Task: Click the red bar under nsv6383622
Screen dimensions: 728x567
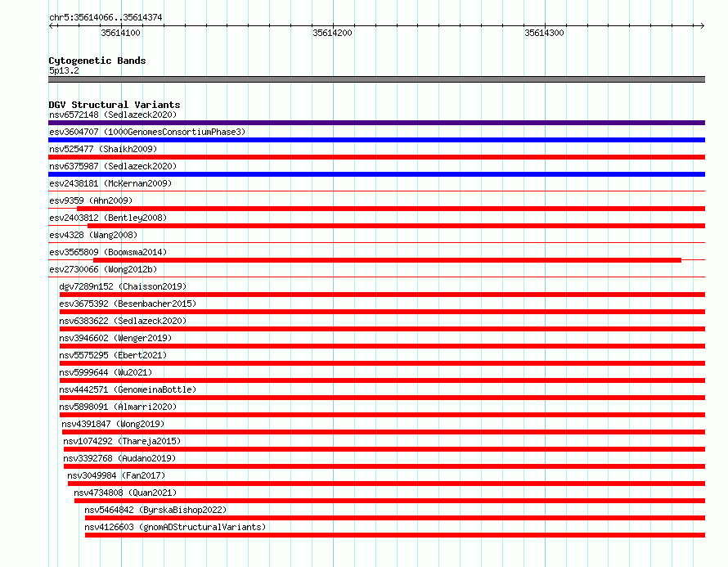Action: coord(382,329)
